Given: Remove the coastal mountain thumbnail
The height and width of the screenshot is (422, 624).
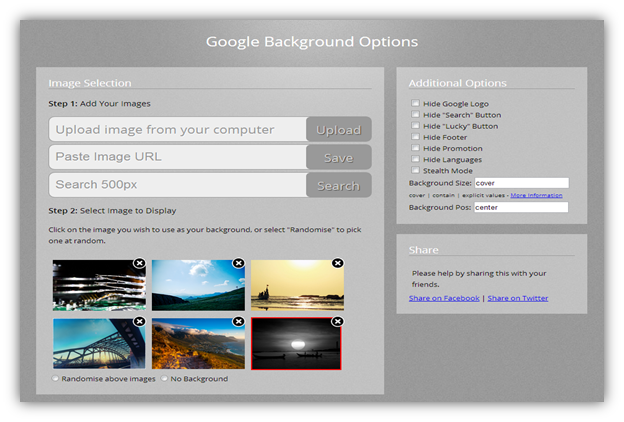Looking at the screenshot, I should [238, 321].
